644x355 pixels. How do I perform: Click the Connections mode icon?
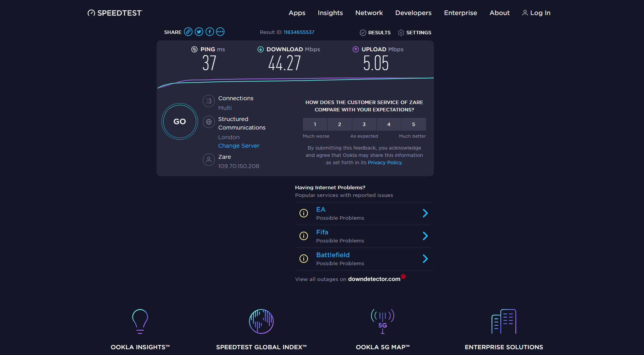pyautogui.click(x=209, y=101)
